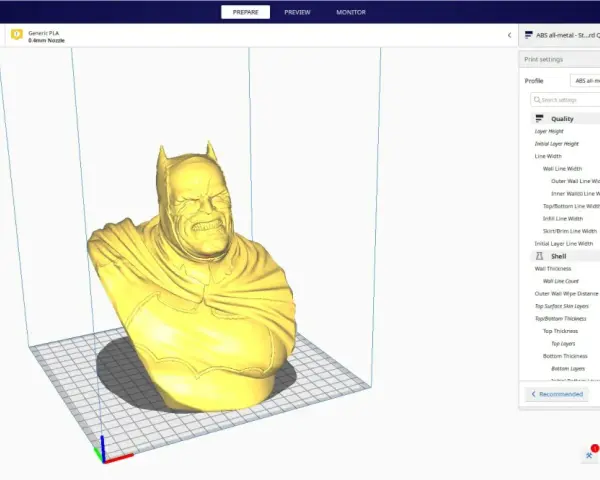Screen dimensions: 600x480
Task: Select the Wall Line Width setting
Action: 562,169
